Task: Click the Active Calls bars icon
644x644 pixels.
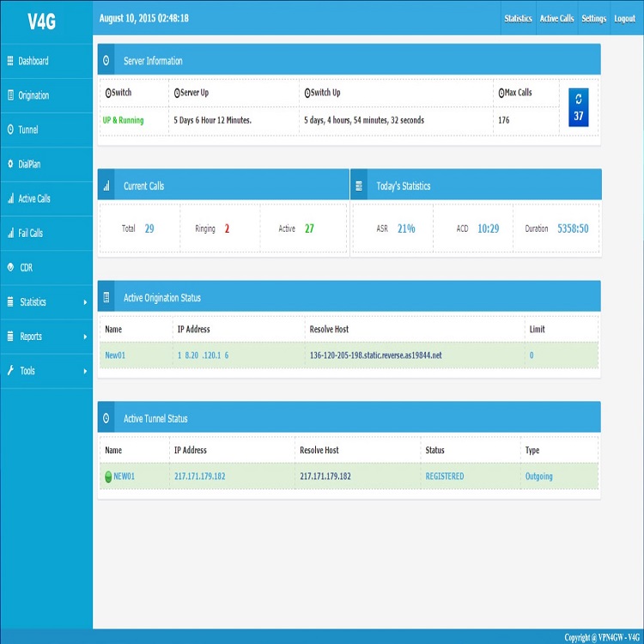Action: click(x=10, y=198)
